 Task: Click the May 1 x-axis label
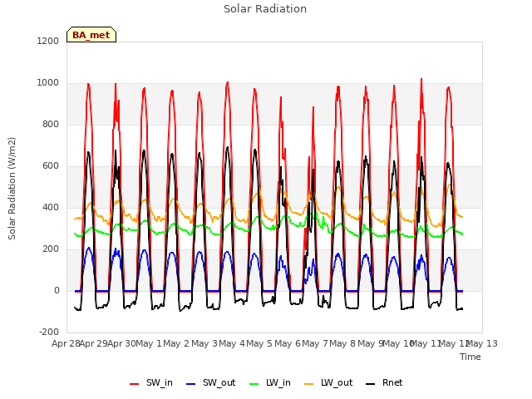(x=149, y=343)
